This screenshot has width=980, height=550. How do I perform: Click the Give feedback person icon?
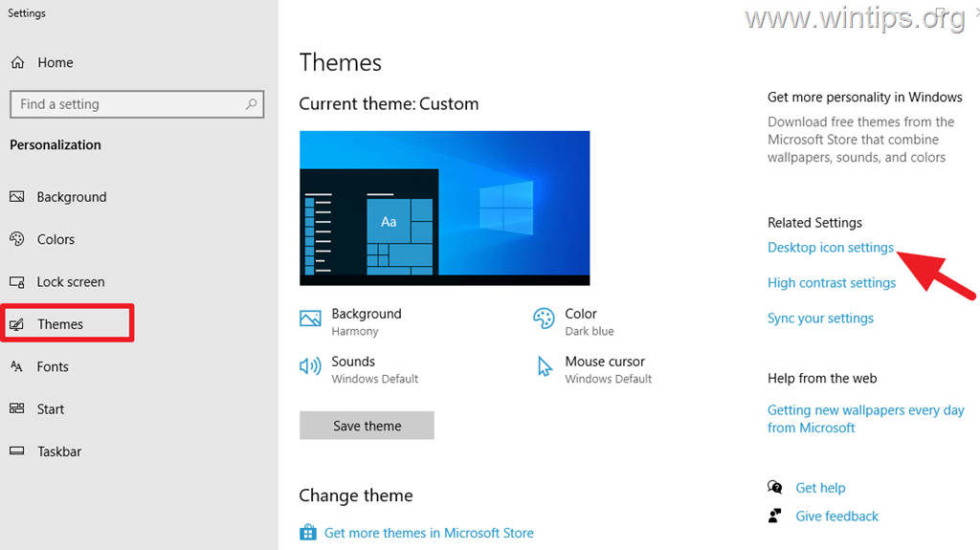775,516
